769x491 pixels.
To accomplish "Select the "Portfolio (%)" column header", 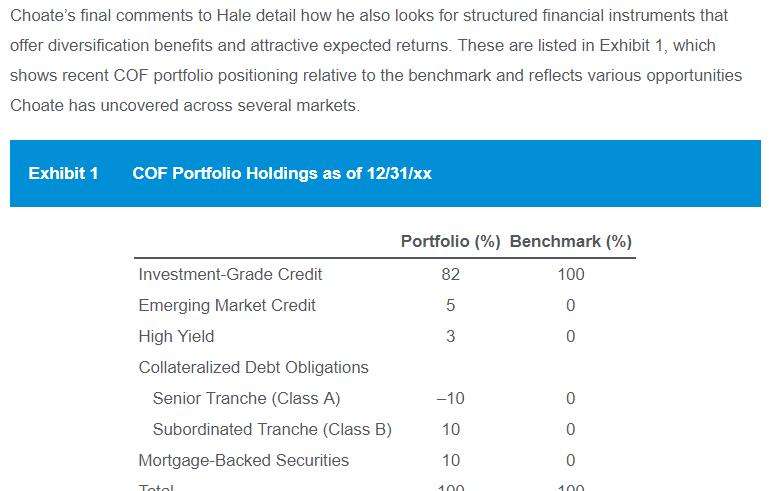I will (x=450, y=242).
